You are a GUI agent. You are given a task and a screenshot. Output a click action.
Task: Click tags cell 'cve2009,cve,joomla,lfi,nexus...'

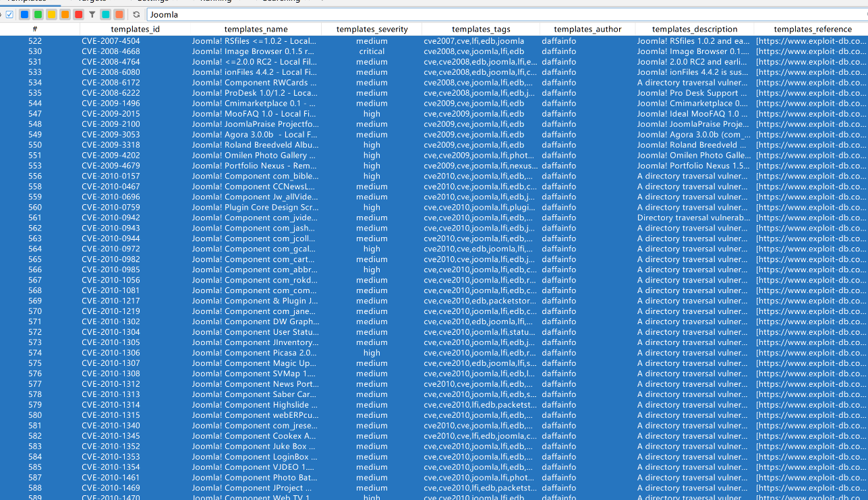481,166
